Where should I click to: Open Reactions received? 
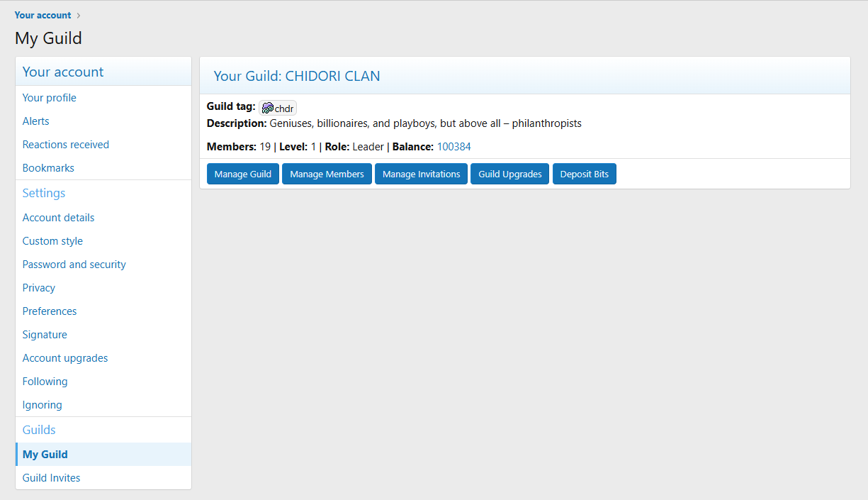[103, 145]
